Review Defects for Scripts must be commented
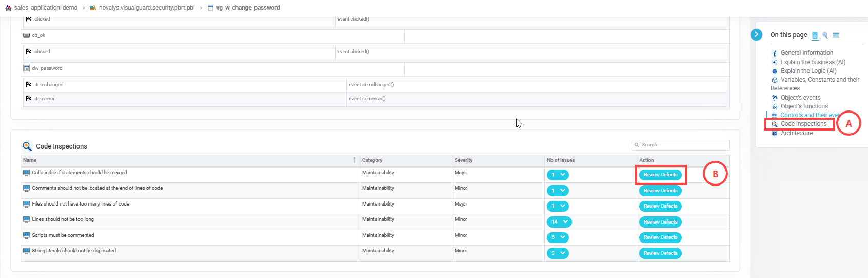 pos(660,237)
